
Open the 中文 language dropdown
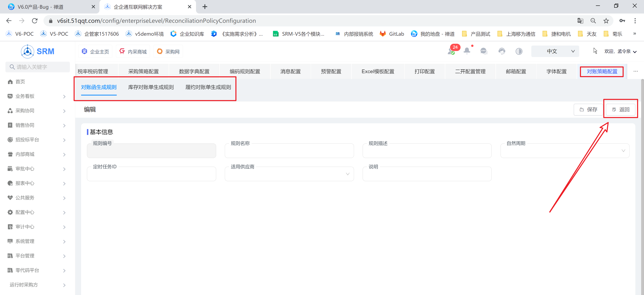pos(555,51)
